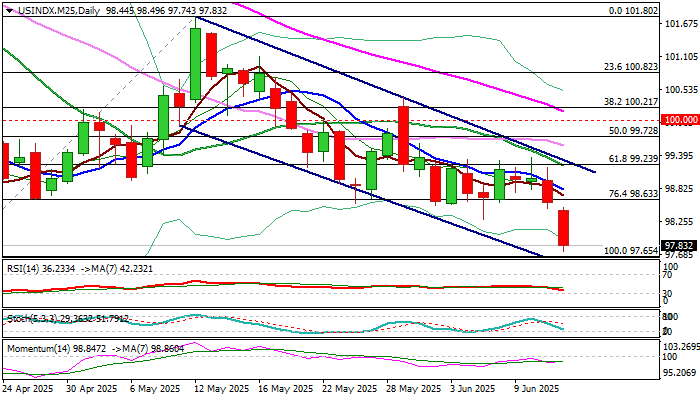
Task: Select the 100.0 97.654 Fibonacci level label
Action: coord(631,251)
